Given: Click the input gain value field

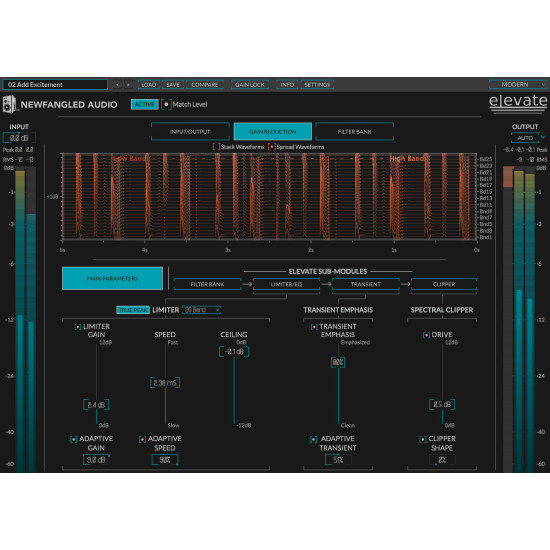Looking at the screenshot, I should click(x=19, y=138).
